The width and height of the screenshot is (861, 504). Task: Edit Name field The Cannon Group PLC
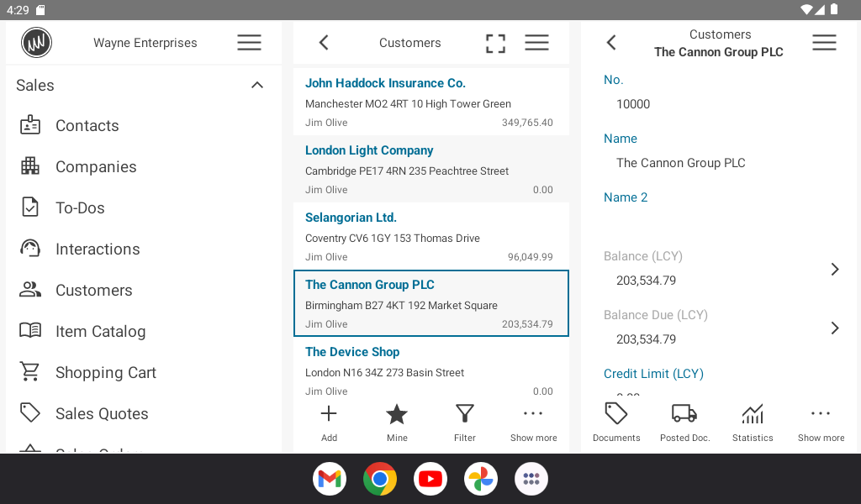click(x=681, y=163)
